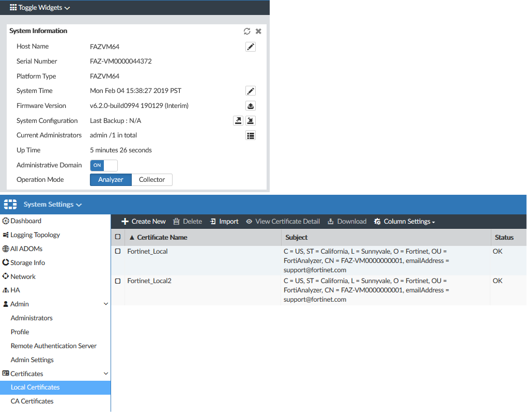This screenshot has width=527, height=420.
Task: Edit System Time with pencil icon
Action: coord(251,91)
